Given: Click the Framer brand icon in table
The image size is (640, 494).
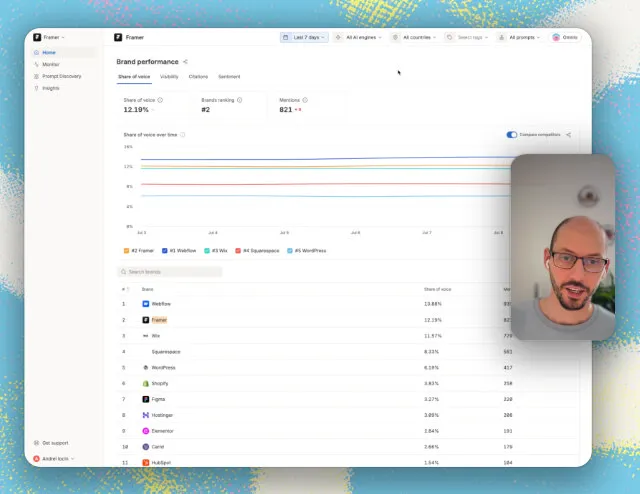Looking at the screenshot, I should tap(146, 320).
